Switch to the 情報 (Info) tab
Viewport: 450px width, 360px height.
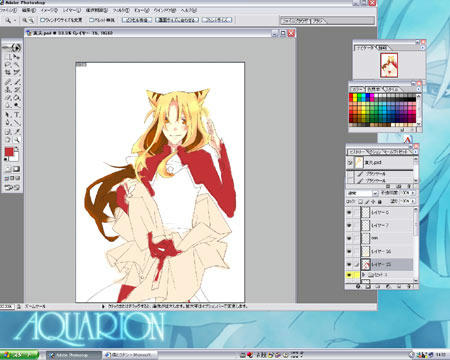click(x=383, y=48)
